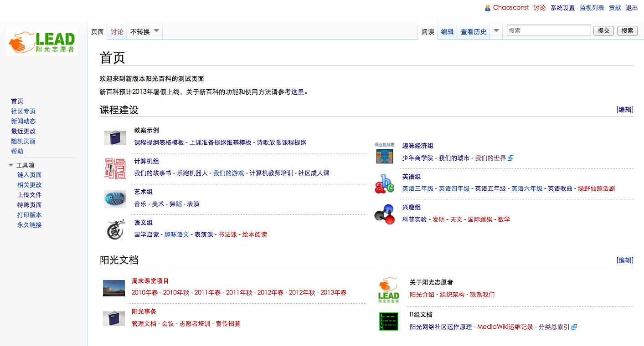644x346 pixels.
Task: Click the 教案示例 book thumbnail icon
Action: coord(115,138)
